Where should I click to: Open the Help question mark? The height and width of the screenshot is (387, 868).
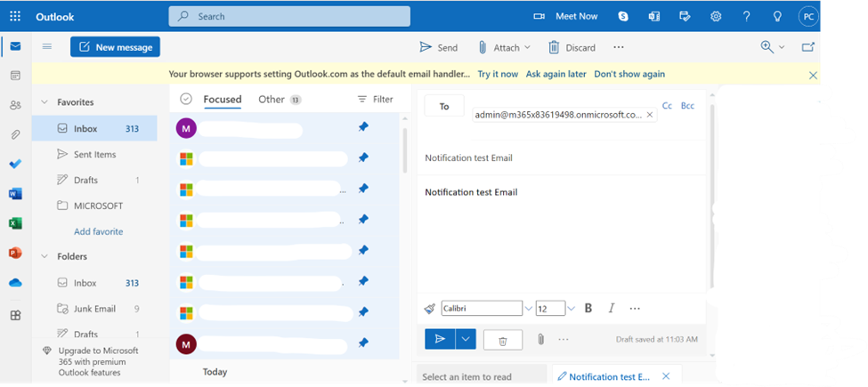746,17
